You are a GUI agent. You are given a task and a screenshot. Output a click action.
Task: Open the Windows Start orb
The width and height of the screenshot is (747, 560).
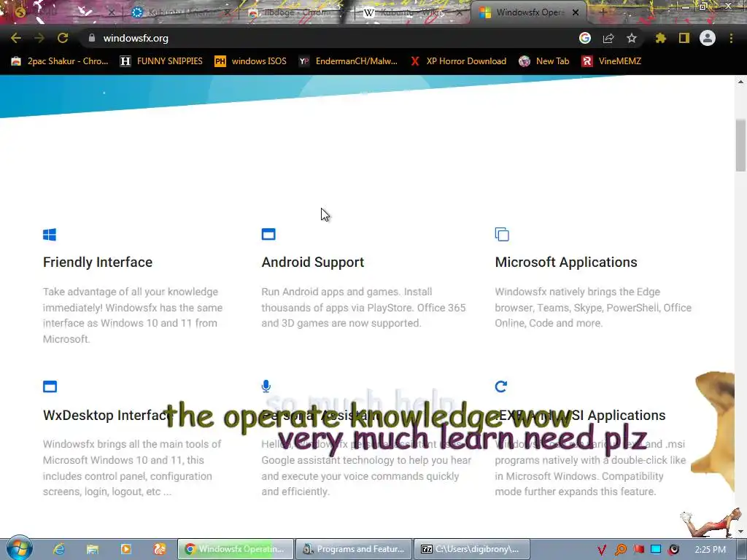pos(19,548)
